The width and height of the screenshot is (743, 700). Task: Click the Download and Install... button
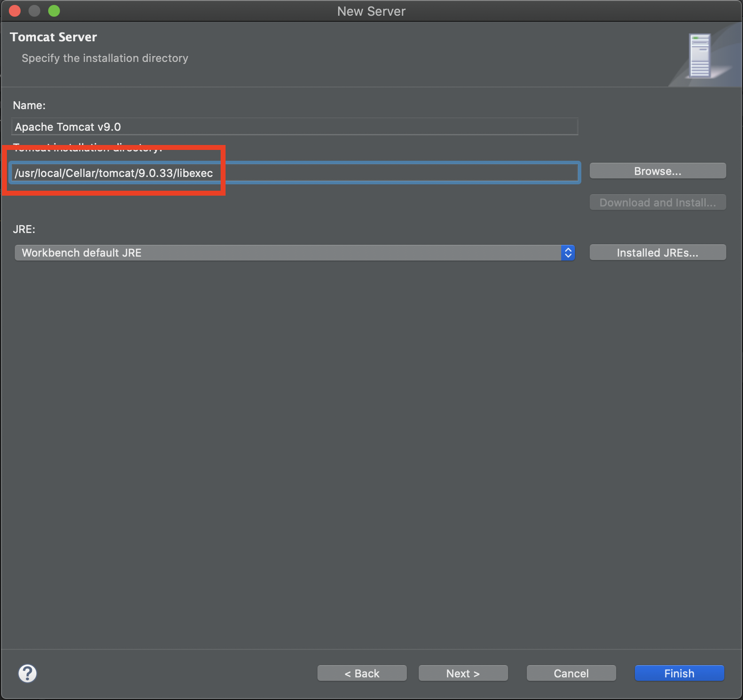[657, 203]
